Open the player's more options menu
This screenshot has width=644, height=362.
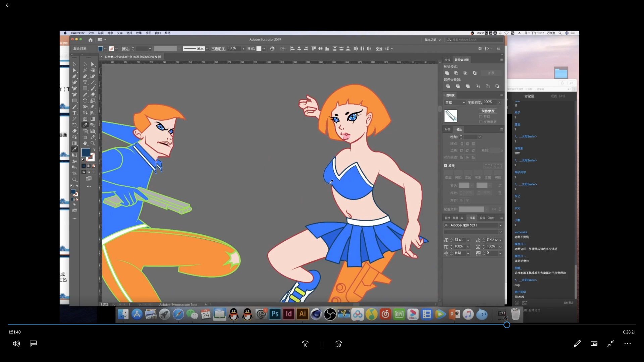(628, 344)
